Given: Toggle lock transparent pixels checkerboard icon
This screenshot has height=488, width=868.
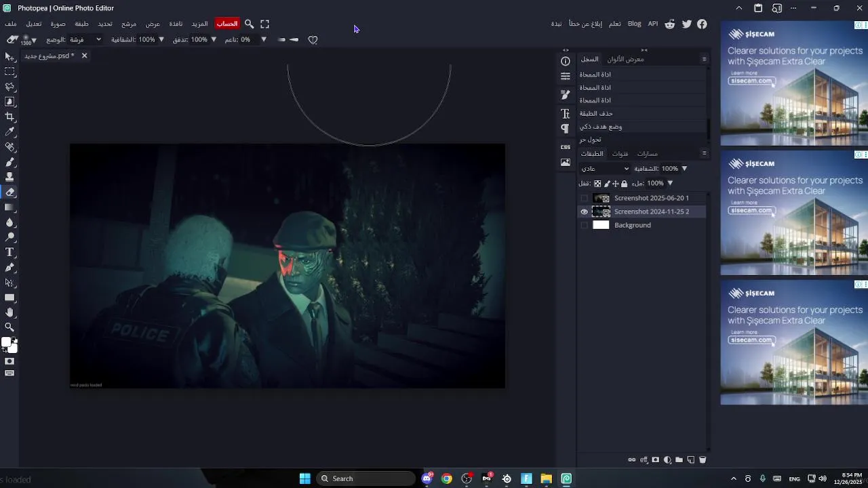Looking at the screenshot, I should 597,184.
